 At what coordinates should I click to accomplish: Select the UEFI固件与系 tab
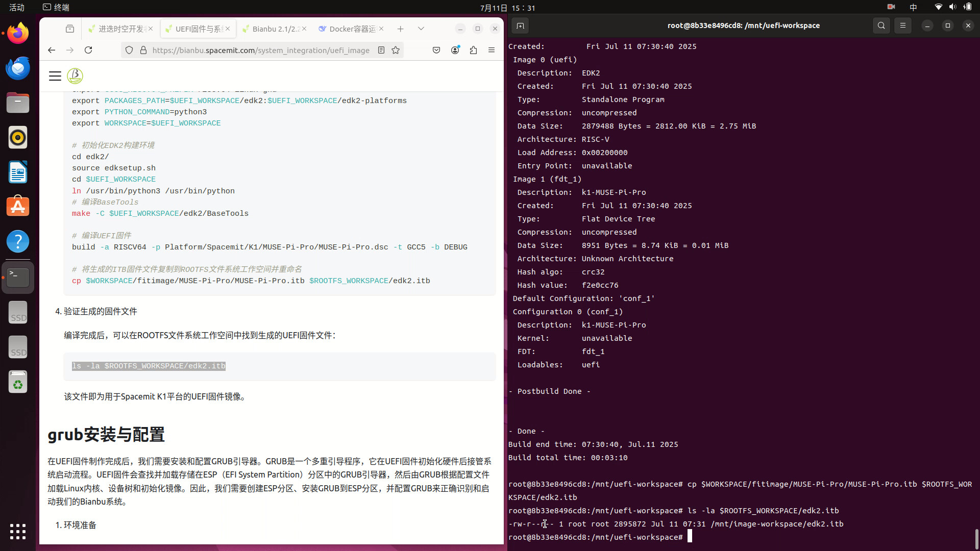point(198,29)
